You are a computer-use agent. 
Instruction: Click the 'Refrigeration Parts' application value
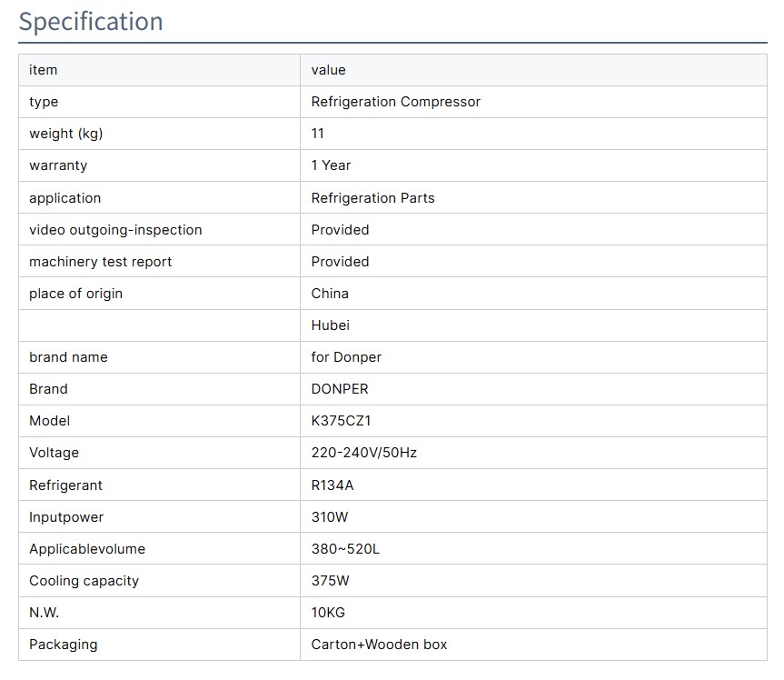coord(372,198)
